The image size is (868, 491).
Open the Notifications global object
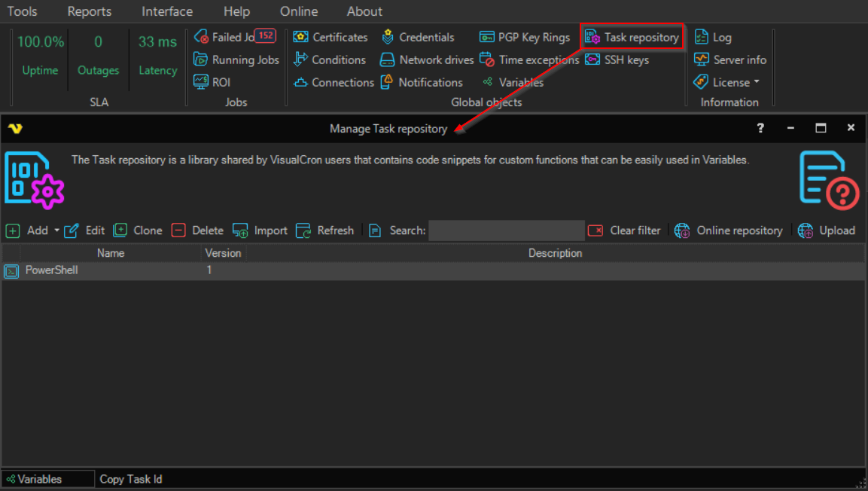point(422,82)
